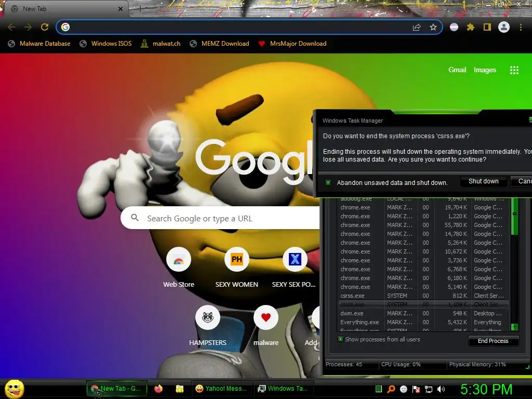Screen dimensions: 532x399
Task: Select chrome.exe row using 10,672 K
Action: pos(423,251)
